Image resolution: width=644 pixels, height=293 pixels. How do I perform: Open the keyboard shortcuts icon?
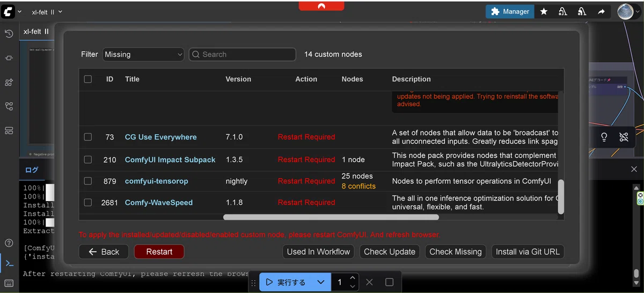point(9,283)
